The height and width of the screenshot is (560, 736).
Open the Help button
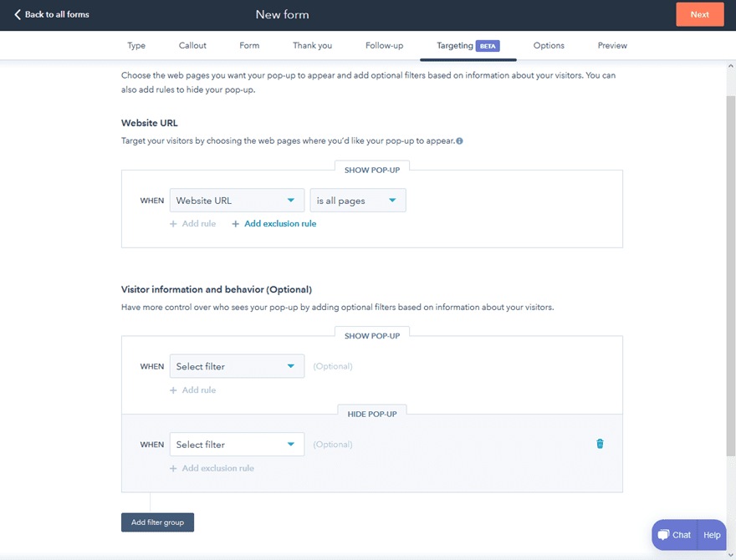point(712,535)
